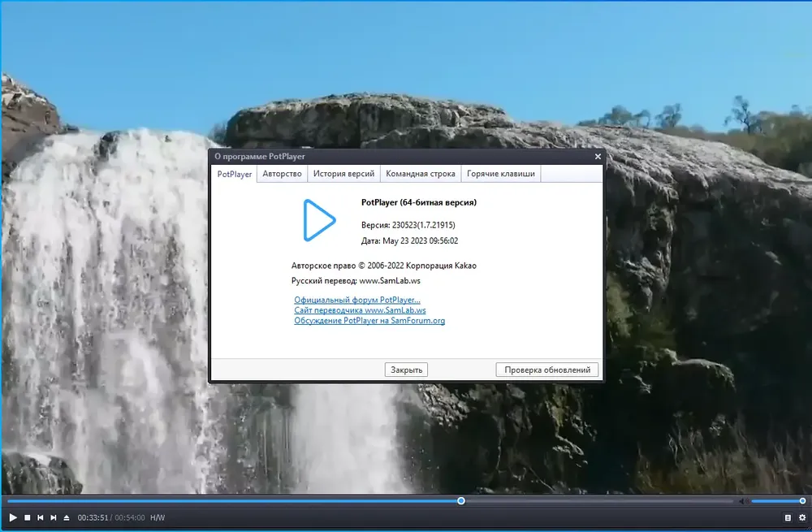
Task: Toggle the playlist panel icon
Action: click(788, 517)
